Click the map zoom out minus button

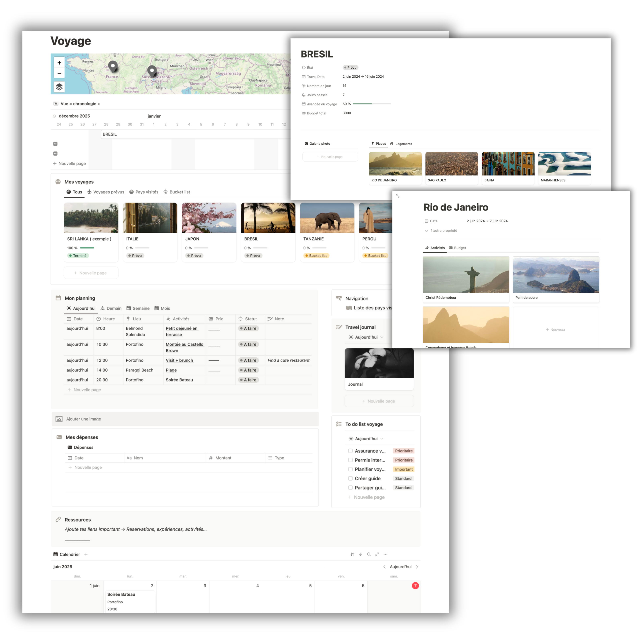click(x=59, y=73)
